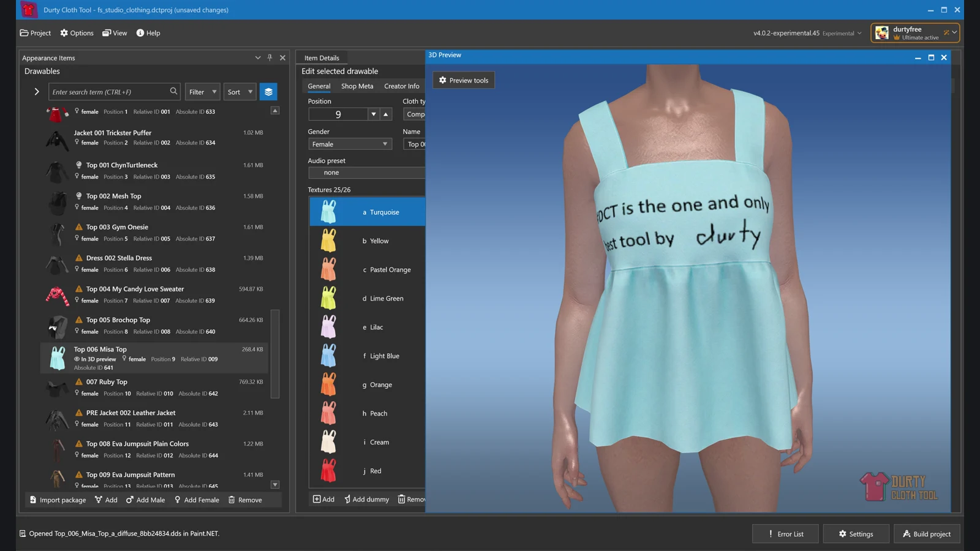The image size is (980, 551).
Task: Click the Position up arrow stepper
Action: tap(386, 114)
